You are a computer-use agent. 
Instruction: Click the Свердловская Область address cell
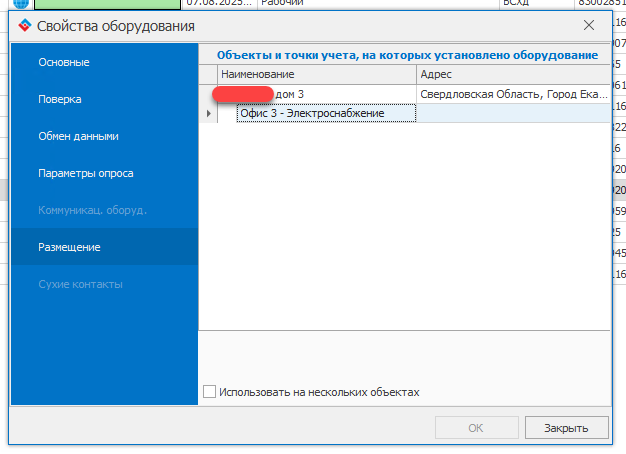point(512,94)
